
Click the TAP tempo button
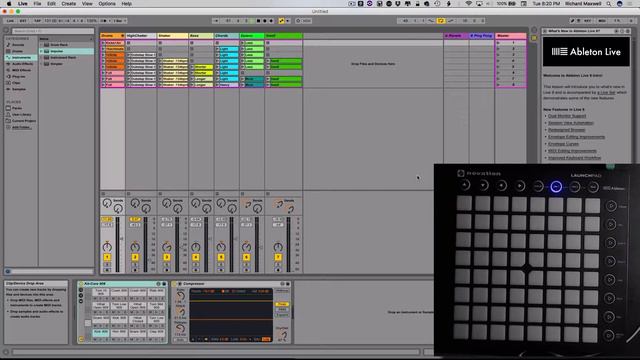tap(37, 20)
